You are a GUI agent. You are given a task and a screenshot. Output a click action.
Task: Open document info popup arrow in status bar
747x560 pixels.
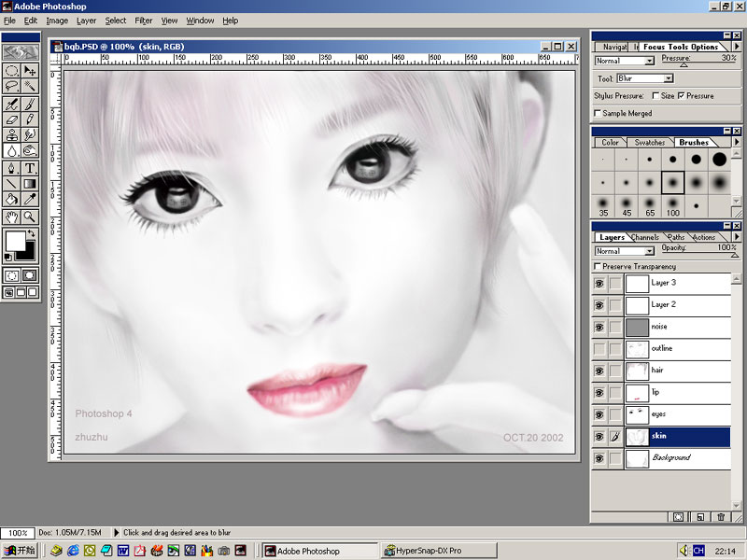click(116, 532)
